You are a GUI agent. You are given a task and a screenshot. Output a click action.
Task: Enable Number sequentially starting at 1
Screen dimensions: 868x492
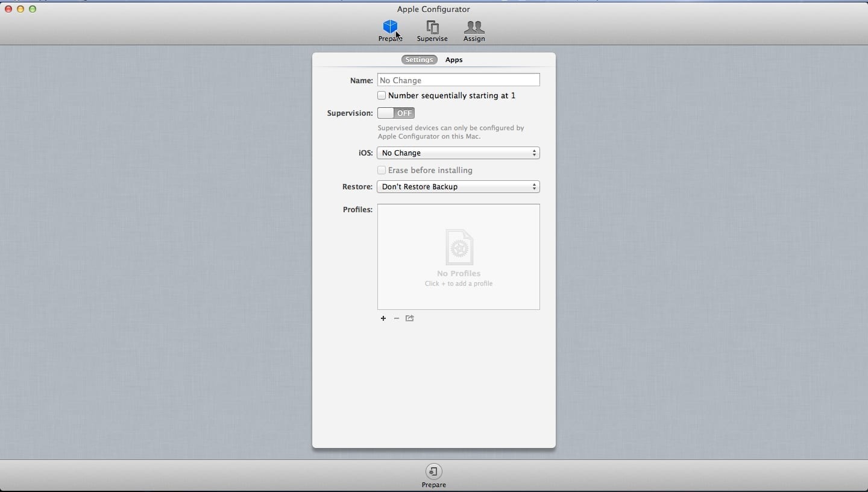coord(382,95)
